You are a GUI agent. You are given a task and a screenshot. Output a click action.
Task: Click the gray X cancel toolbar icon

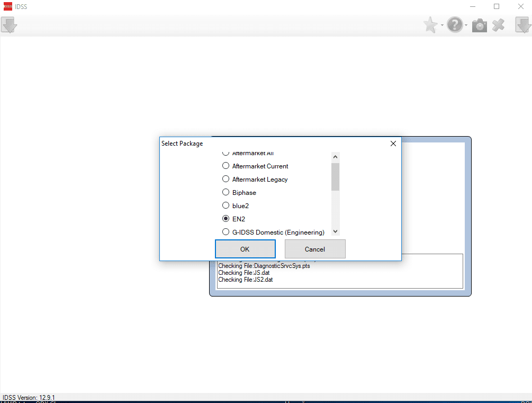coord(498,25)
